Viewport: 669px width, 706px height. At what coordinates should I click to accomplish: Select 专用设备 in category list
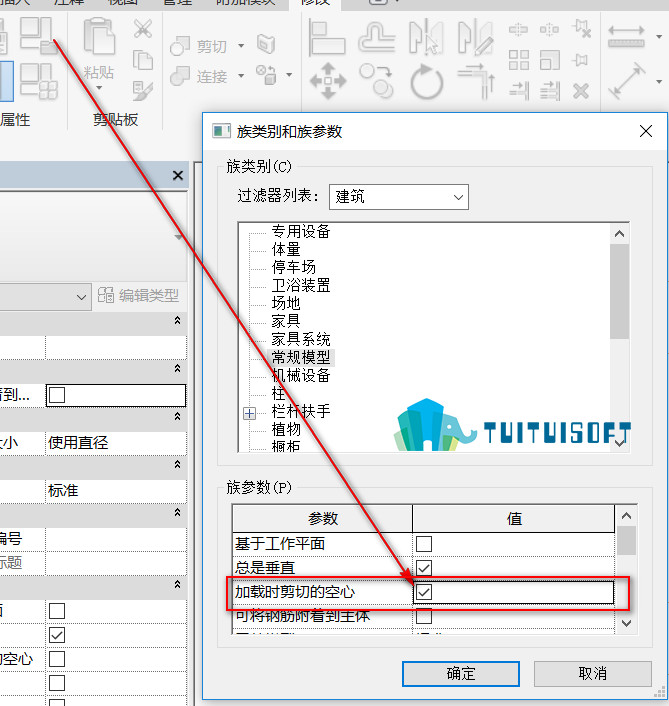tap(301, 231)
